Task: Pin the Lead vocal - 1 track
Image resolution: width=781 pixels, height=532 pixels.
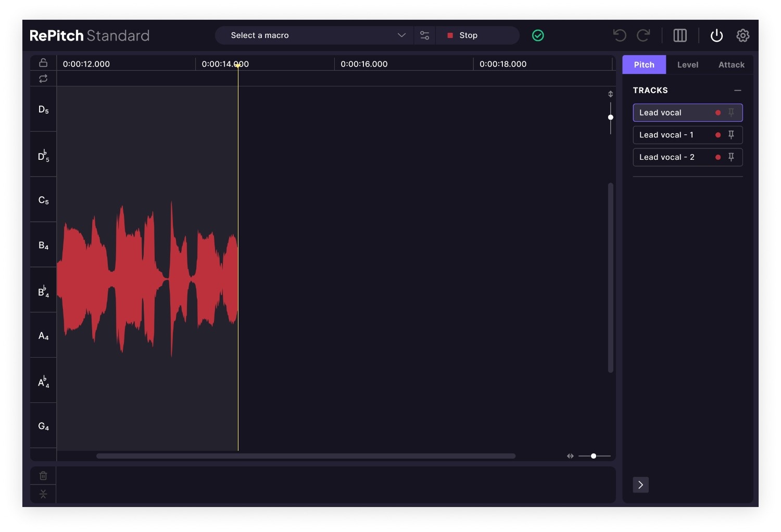Action: pos(732,135)
